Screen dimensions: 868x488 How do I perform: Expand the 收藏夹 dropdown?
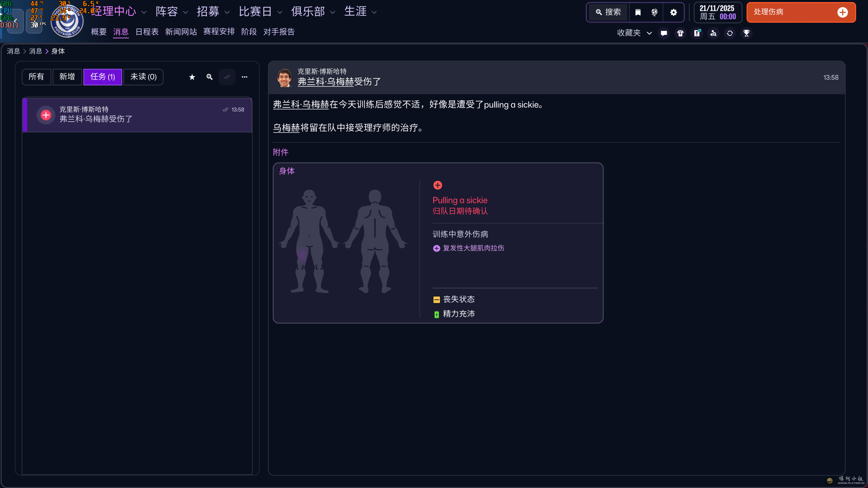click(634, 33)
